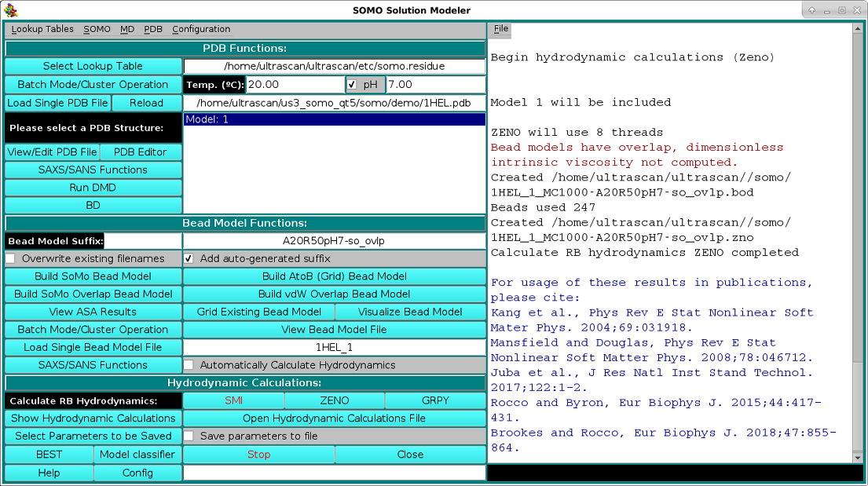Click the pH value field showing 7.00
This screenshot has width=868, height=486.
[x=436, y=85]
